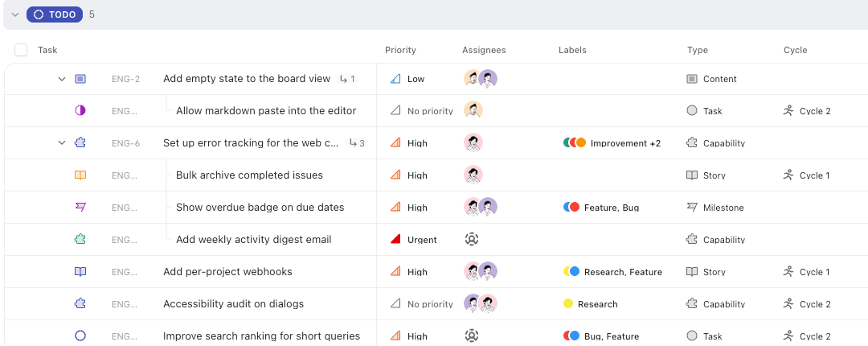
Task: Click assignee avatars on Accessibility audit row
Action: pos(480,303)
